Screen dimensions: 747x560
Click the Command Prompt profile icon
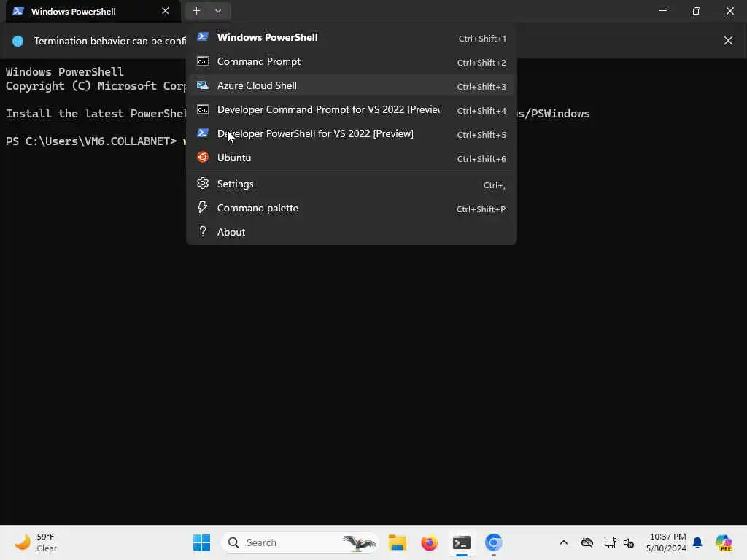[x=203, y=61]
